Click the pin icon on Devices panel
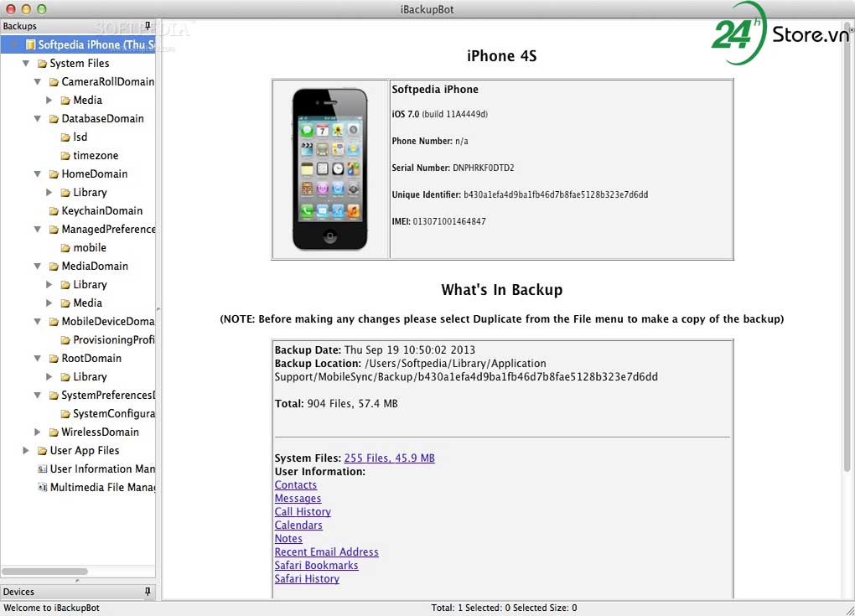855x616 pixels. click(x=148, y=593)
